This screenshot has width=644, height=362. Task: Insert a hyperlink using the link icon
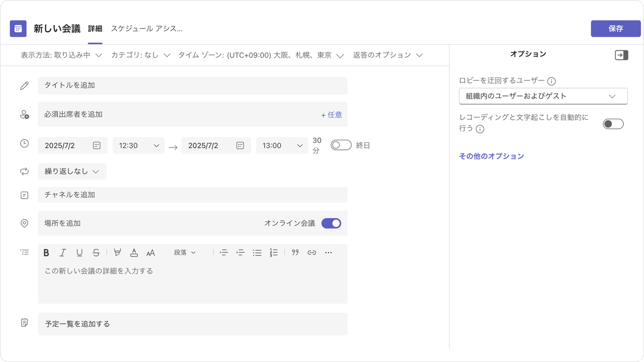[312, 253]
